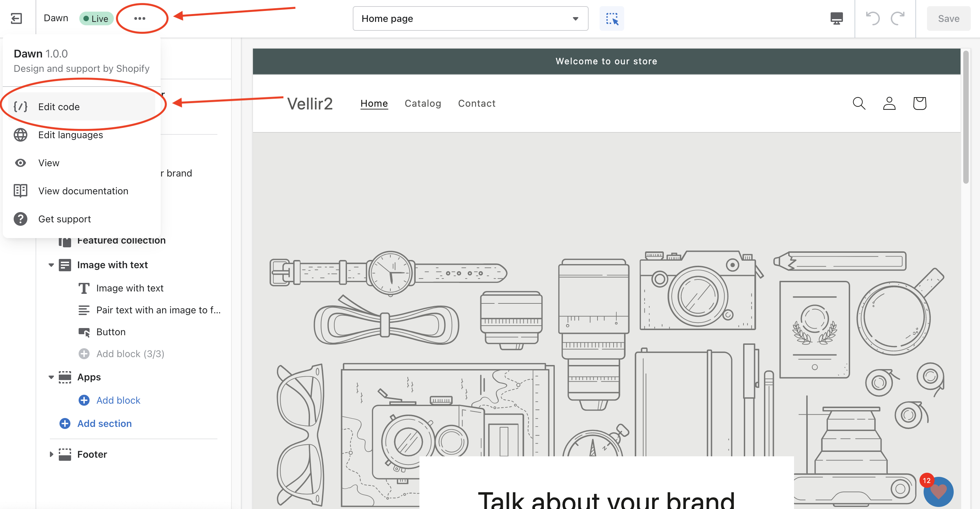
Task: Click the undo arrow icon
Action: (x=873, y=18)
